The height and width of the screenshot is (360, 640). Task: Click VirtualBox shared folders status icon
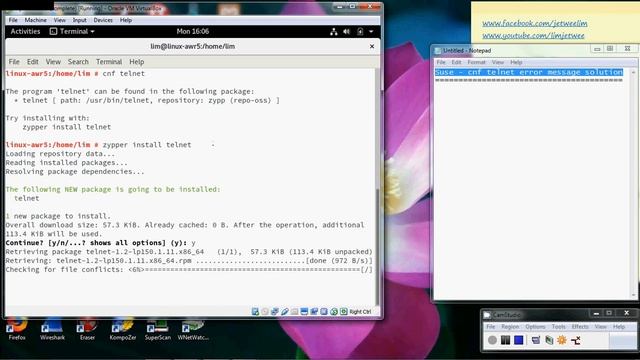pyautogui.click(x=294, y=312)
